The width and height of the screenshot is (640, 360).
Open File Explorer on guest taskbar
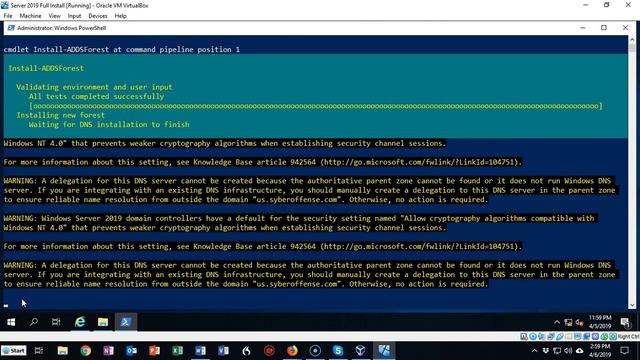tap(102, 322)
